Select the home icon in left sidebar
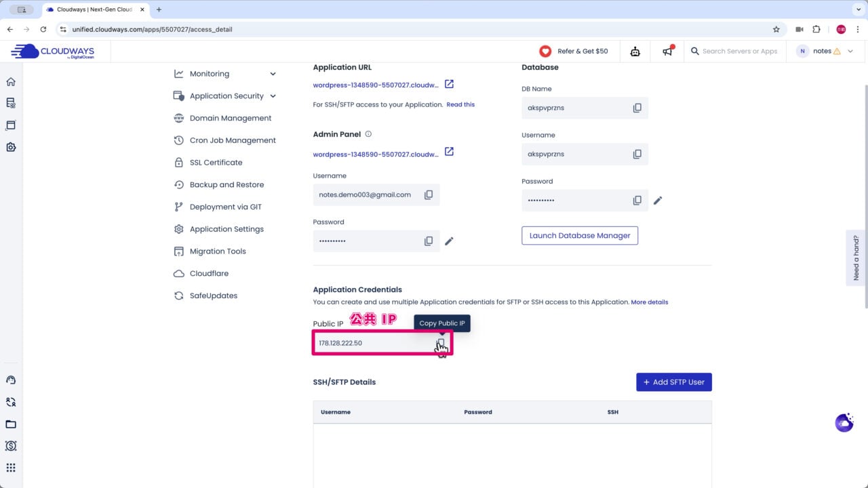The image size is (868, 488). tap(10, 81)
